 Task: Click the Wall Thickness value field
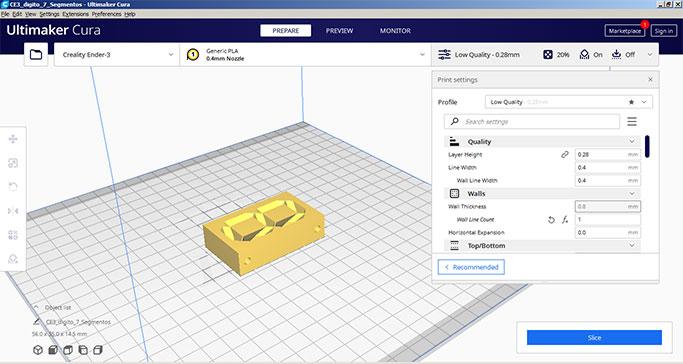608,206
